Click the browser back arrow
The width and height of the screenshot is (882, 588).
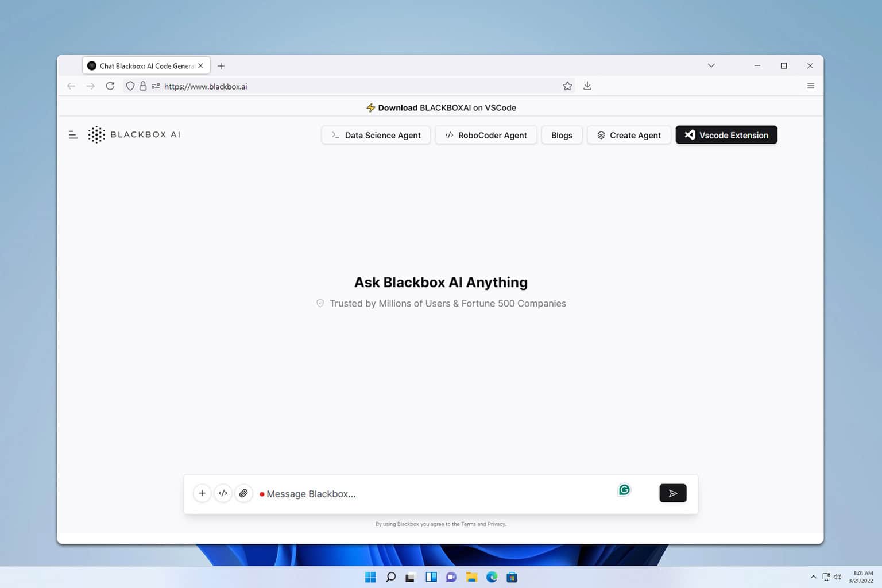pyautogui.click(x=71, y=86)
